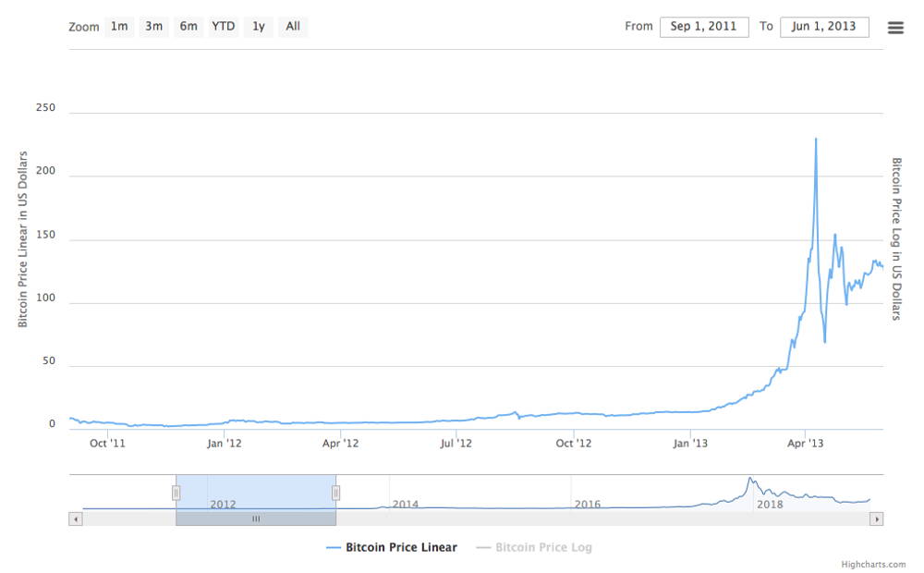Select the 6m zoom range
This screenshot has width=924, height=573.
pos(188,27)
